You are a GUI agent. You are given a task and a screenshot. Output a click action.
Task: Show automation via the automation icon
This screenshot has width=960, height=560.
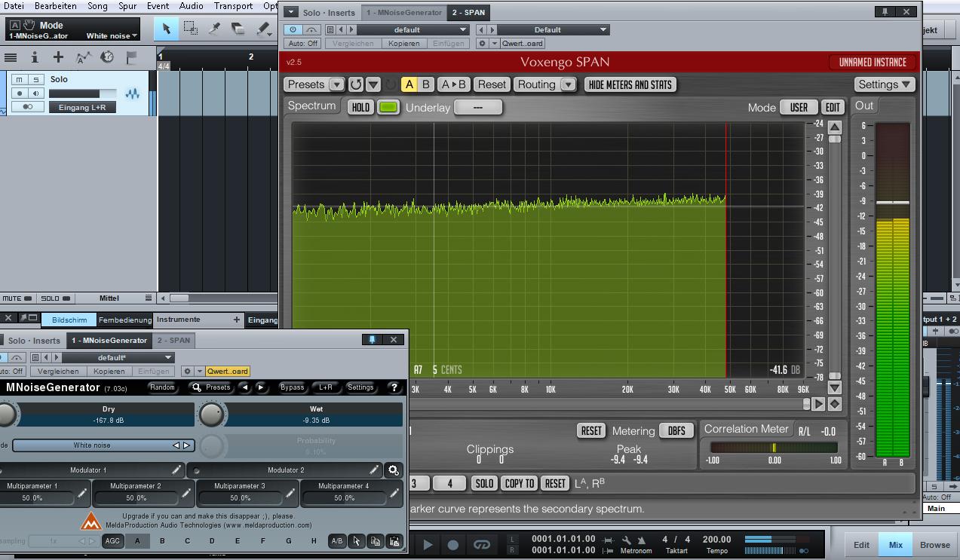tap(83, 57)
